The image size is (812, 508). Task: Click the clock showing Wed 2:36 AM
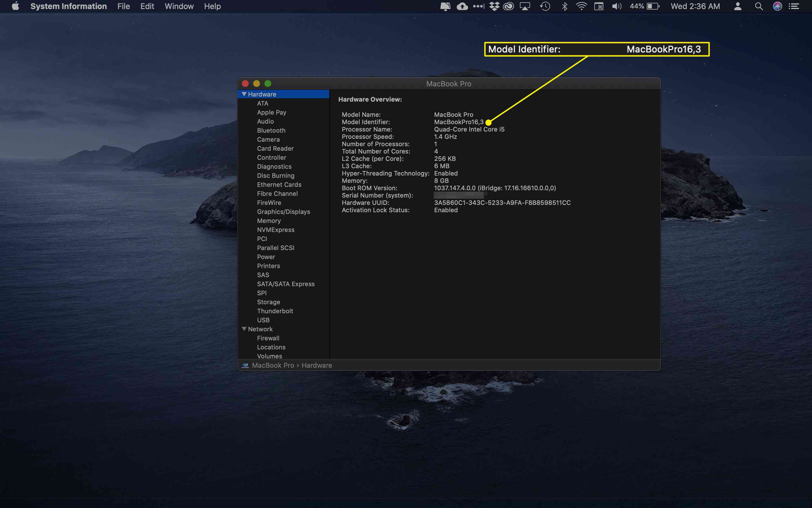(695, 6)
